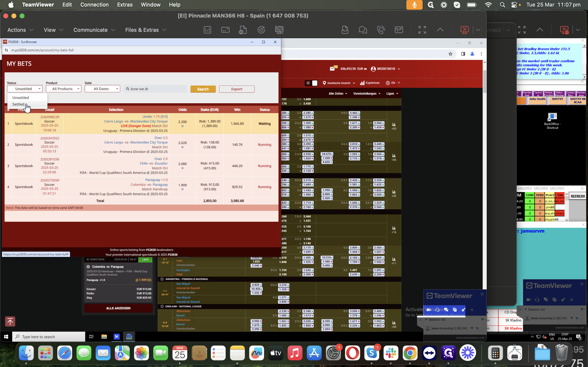Click the remote reboot icon
588x367 pixels.
pyautogui.click(x=261, y=30)
